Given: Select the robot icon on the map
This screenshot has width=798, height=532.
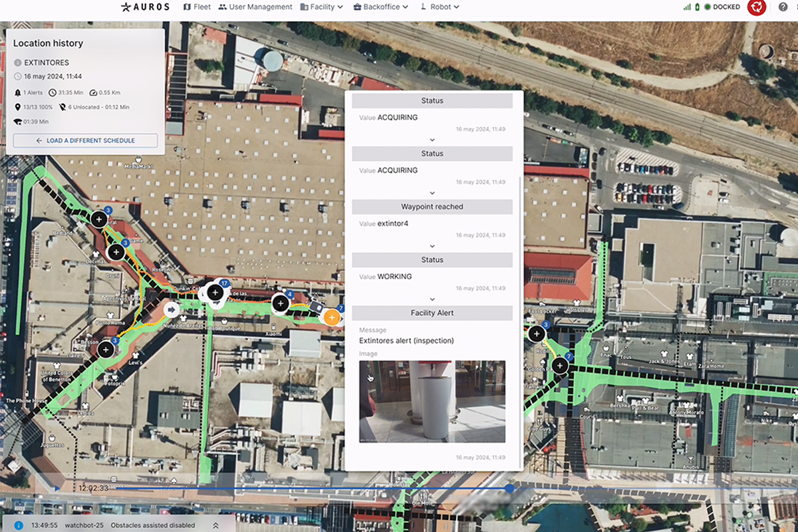Looking at the screenshot, I should click(x=316, y=308).
